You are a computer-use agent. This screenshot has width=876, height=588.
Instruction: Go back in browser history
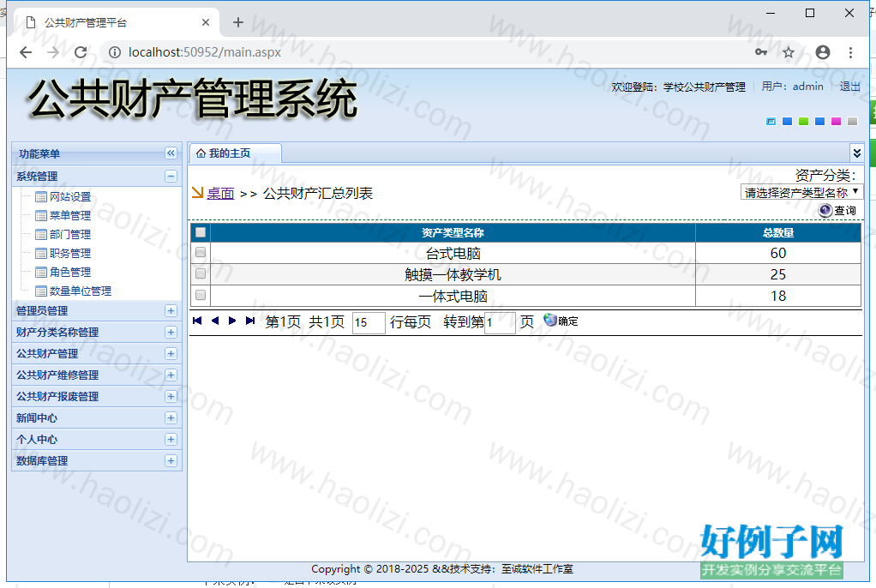26,52
